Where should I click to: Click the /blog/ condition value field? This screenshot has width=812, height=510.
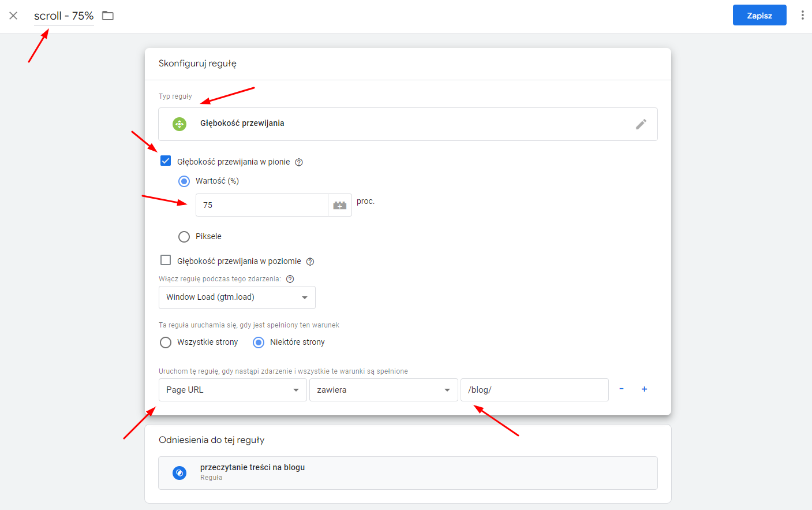(x=534, y=390)
